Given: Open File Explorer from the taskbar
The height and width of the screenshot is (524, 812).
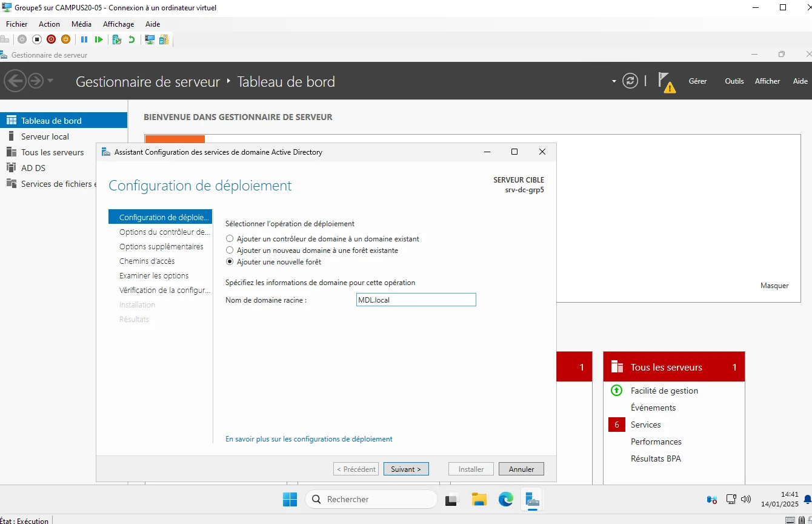Looking at the screenshot, I should (x=479, y=499).
